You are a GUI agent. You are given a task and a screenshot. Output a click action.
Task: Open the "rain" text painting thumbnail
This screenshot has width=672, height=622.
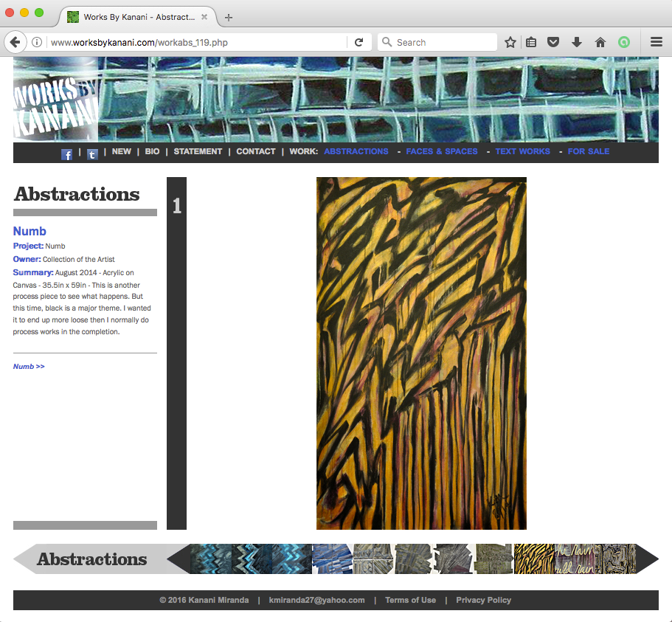point(575,559)
